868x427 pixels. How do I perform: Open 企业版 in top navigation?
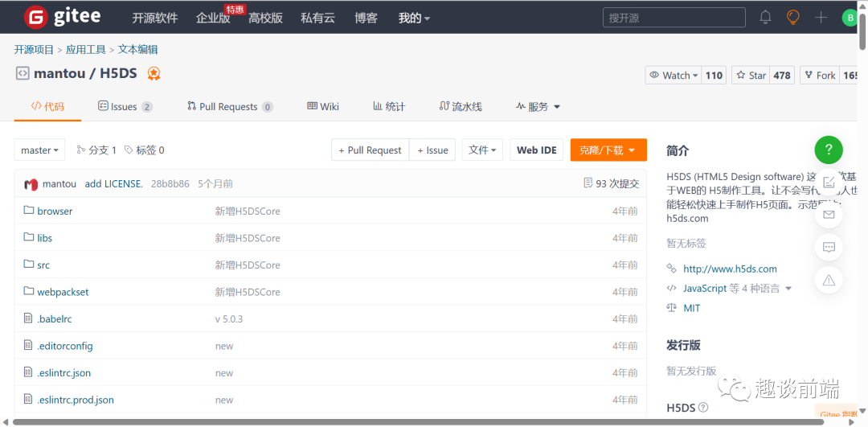(213, 18)
